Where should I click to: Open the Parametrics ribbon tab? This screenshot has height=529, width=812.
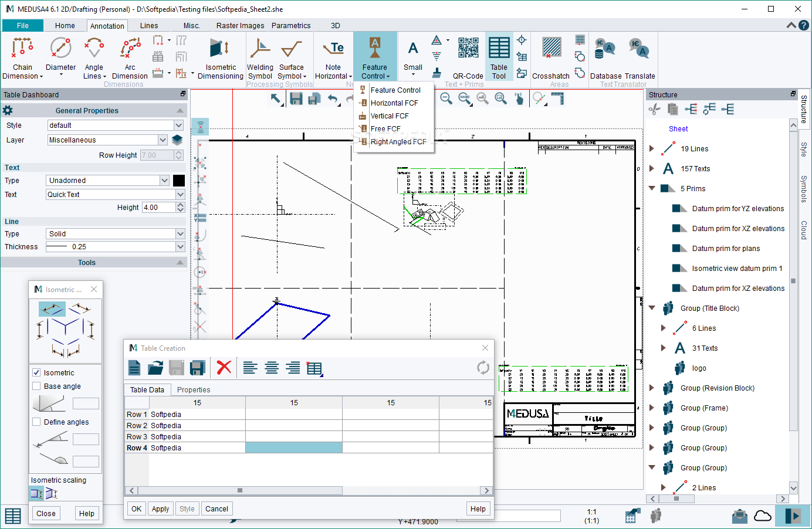point(291,26)
